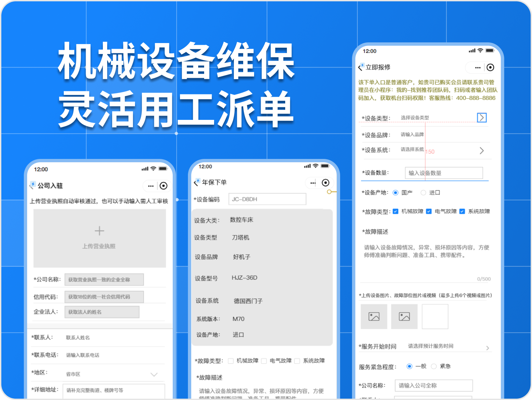This screenshot has height=400, width=532.
Task: Focus the 输入设备数量 field
Action: [x=444, y=173]
